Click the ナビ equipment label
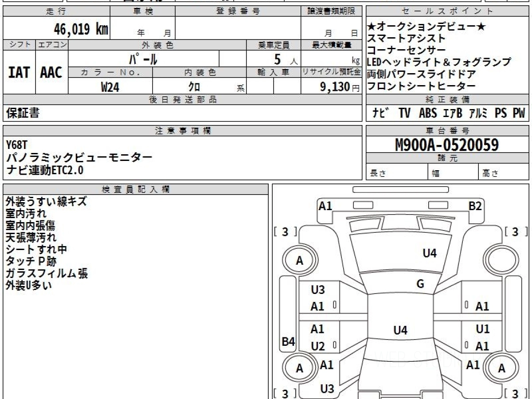The height and width of the screenshot is (399, 532). [381, 113]
